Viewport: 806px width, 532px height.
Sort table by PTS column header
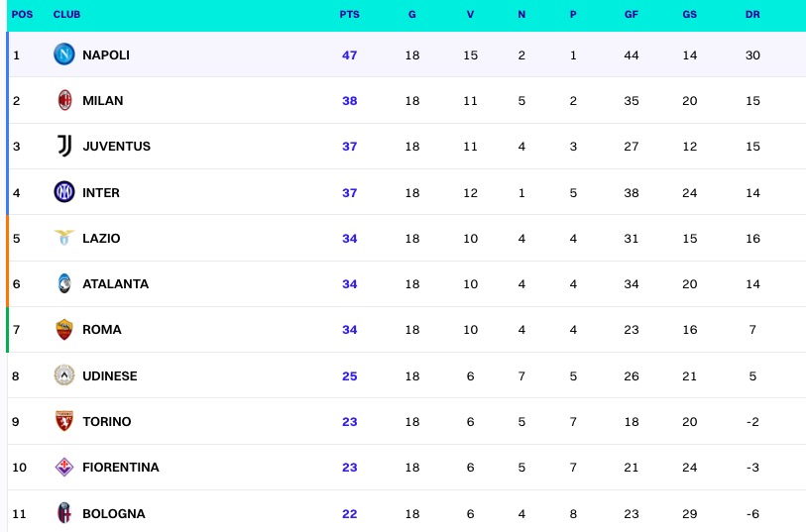[x=349, y=15]
